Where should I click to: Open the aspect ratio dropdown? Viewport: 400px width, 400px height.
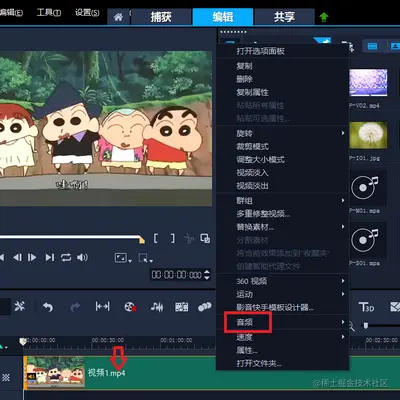click(123, 258)
